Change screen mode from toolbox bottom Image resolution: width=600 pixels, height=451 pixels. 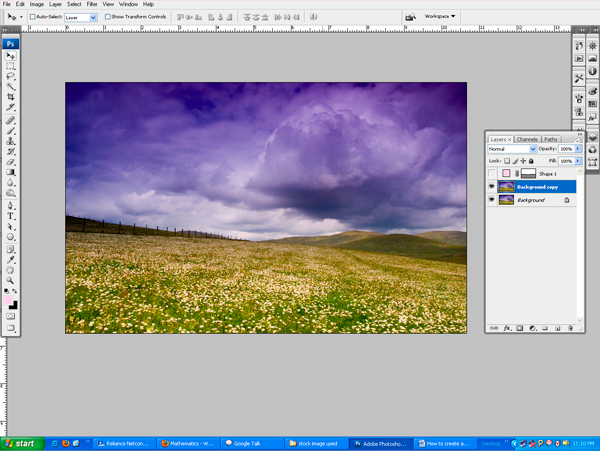pyautogui.click(x=11, y=328)
